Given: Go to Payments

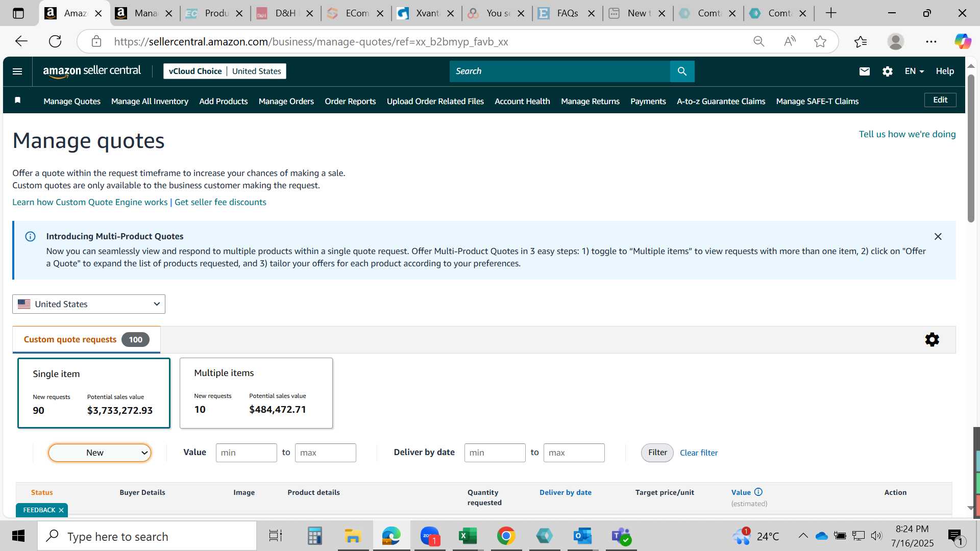Looking at the screenshot, I should 648,101.
